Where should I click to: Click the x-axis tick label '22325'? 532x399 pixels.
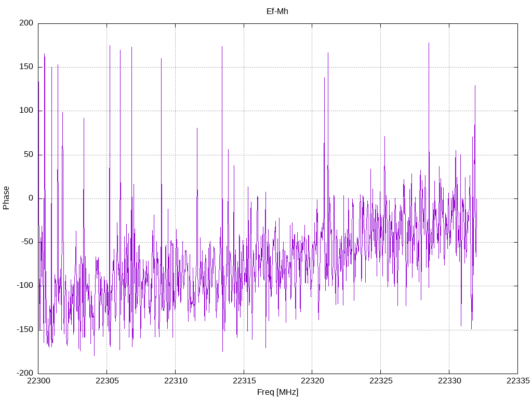(381, 381)
